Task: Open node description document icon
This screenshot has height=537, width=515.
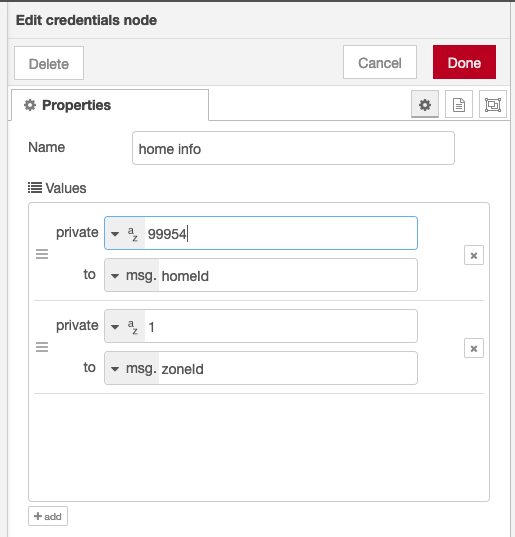Action: pos(459,104)
